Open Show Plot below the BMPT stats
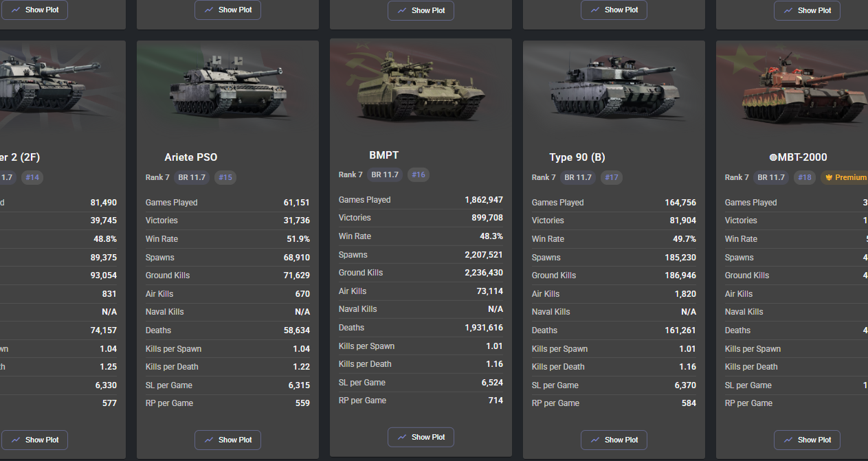Image resolution: width=868 pixels, height=461 pixels. click(421, 437)
